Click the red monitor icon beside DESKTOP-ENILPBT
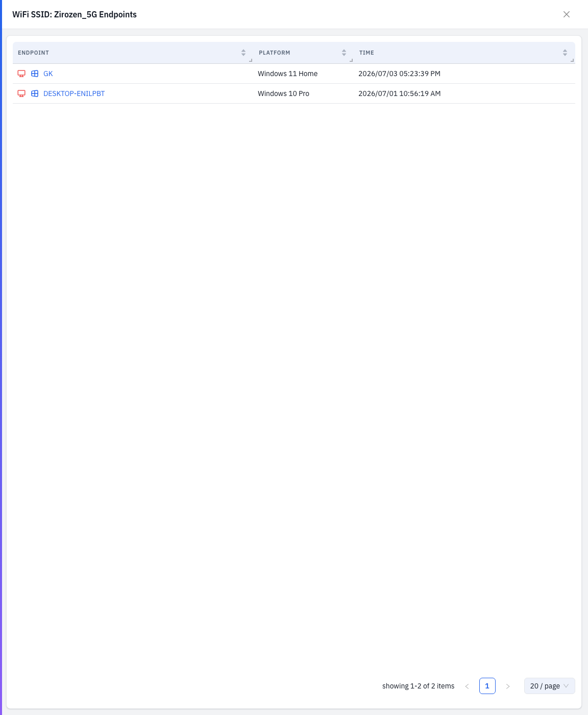 point(21,93)
